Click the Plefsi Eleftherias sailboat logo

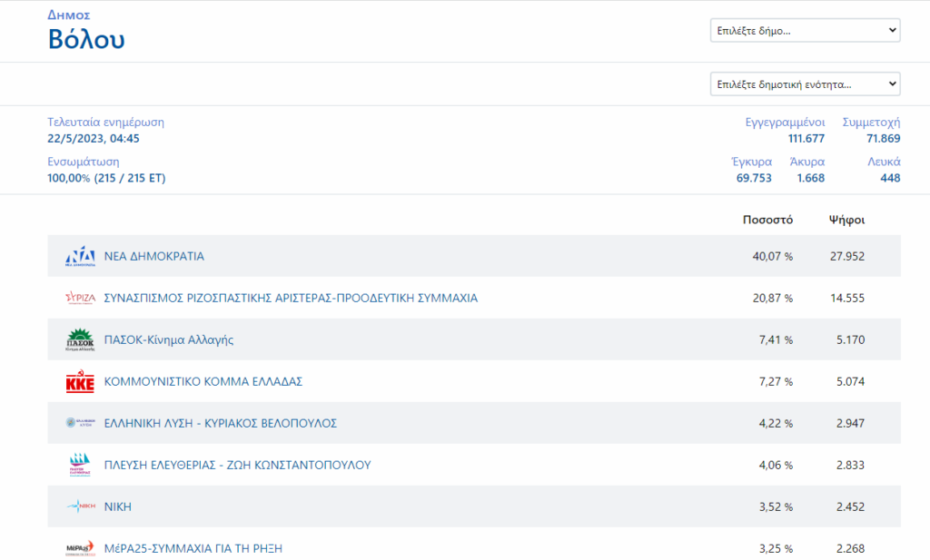click(80, 465)
